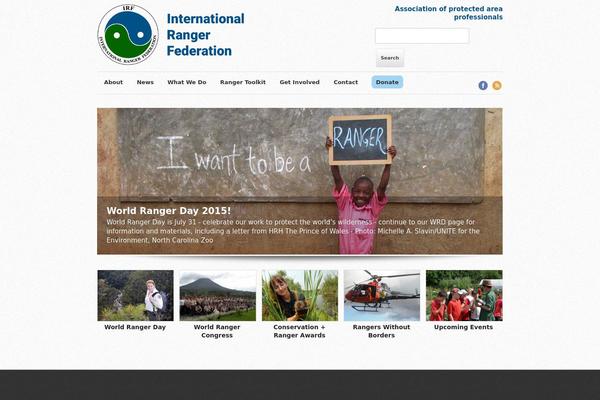The height and width of the screenshot is (400, 600).
Task: Open the Rangers Without Borders helicopter thumbnail
Action: [382, 296]
